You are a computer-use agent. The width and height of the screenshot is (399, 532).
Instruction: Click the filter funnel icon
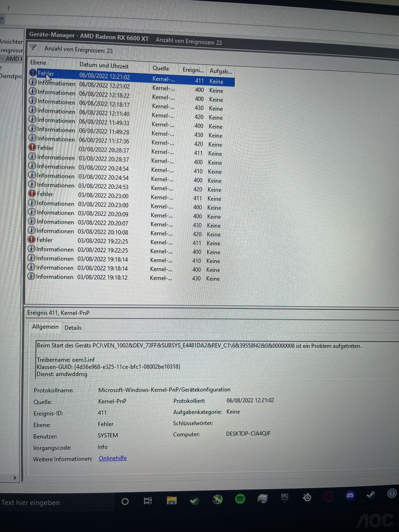33,48
